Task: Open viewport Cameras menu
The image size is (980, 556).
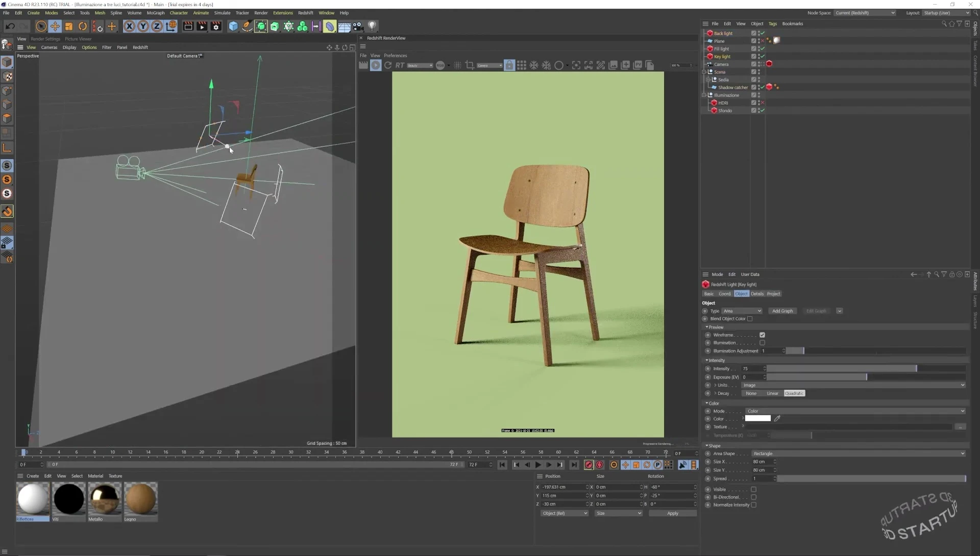Action: point(49,47)
